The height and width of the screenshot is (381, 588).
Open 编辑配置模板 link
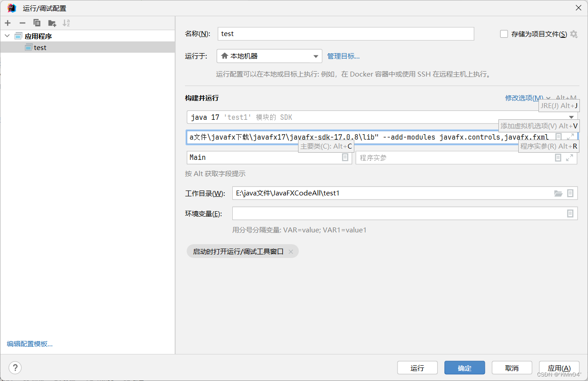[30, 344]
